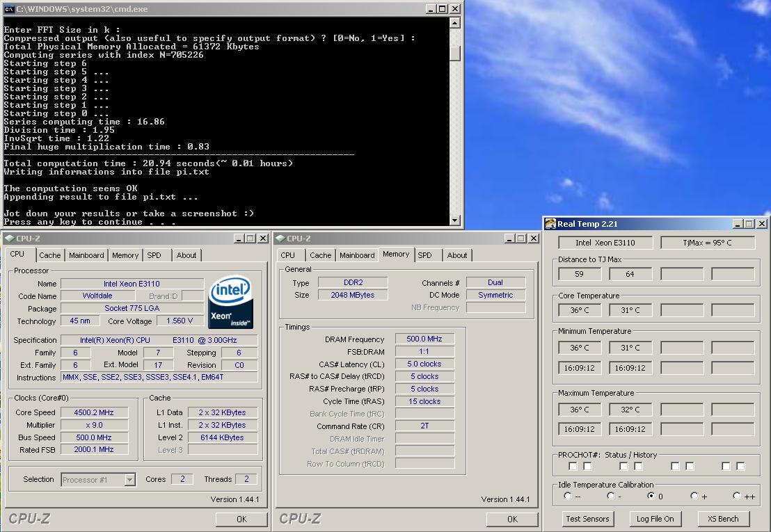This screenshot has width=771, height=532.
Task: Click the '2000.1 MHz' rated FSB value
Action: click(x=94, y=449)
